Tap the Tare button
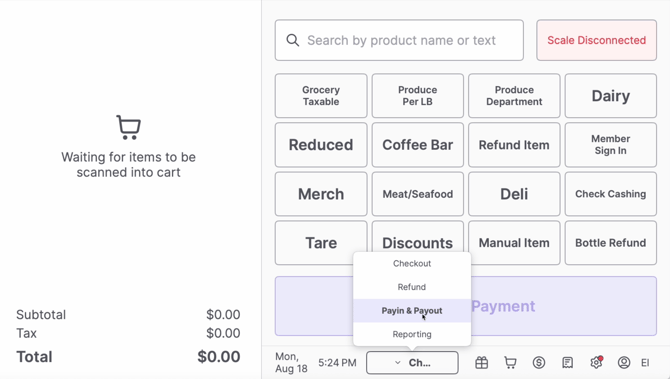670x379 pixels. tap(321, 243)
